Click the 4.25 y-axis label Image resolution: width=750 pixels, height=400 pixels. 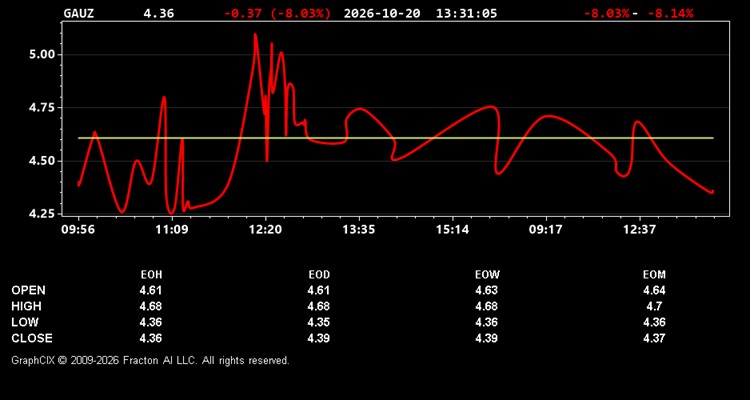[43, 214]
